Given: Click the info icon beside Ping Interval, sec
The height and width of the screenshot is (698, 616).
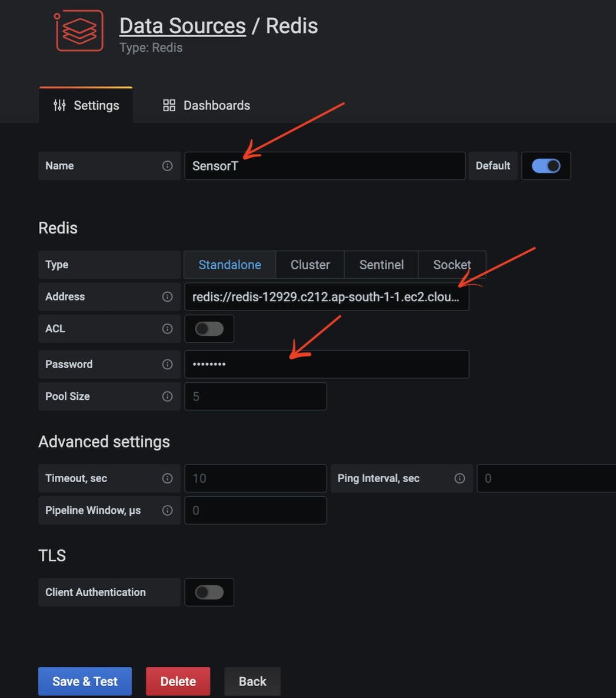Looking at the screenshot, I should tap(460, 478).
